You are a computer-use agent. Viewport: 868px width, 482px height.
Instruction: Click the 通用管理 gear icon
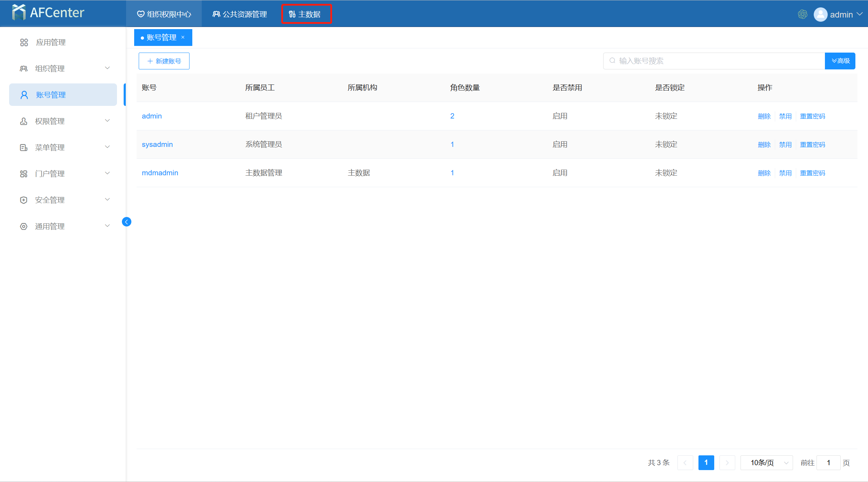click(23, 226)
